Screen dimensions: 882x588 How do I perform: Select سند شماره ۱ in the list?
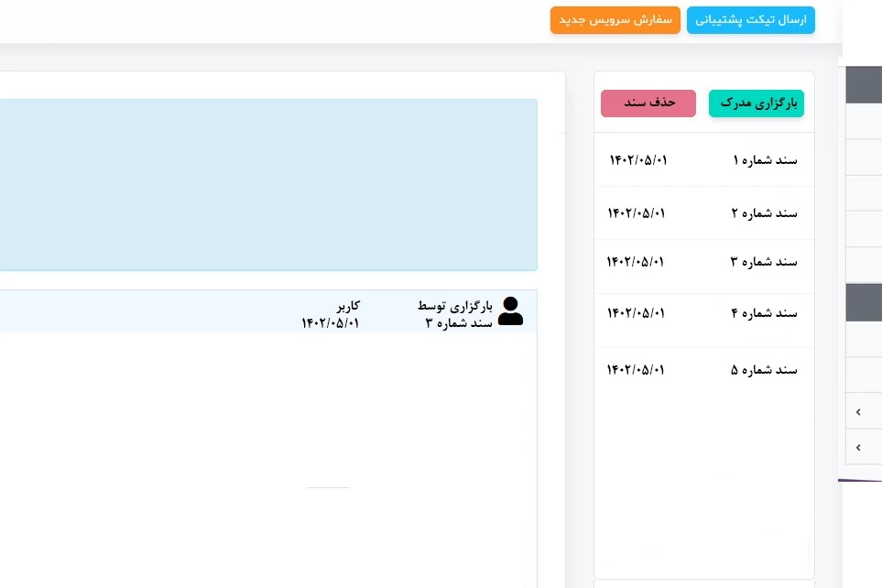(x=765, y=160)
